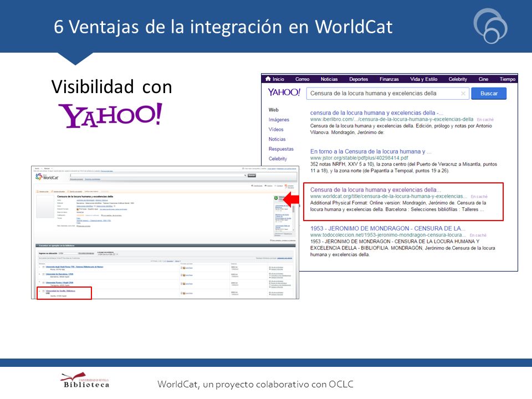Open the Università degli Studi Roma library entry

coord(74,267)
